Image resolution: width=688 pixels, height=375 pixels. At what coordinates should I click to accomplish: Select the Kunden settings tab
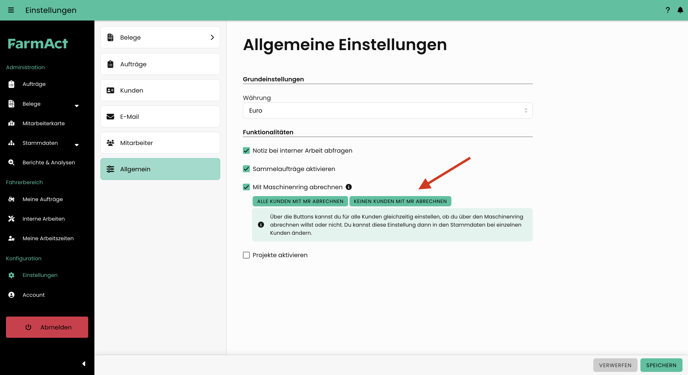[160, 90]
